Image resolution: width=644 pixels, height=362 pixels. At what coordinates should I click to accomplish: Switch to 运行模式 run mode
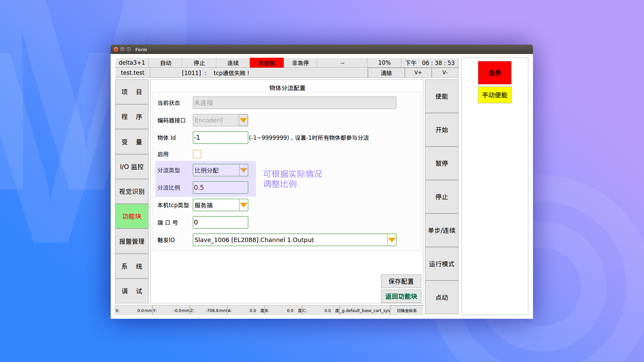[x=441, y=264]
